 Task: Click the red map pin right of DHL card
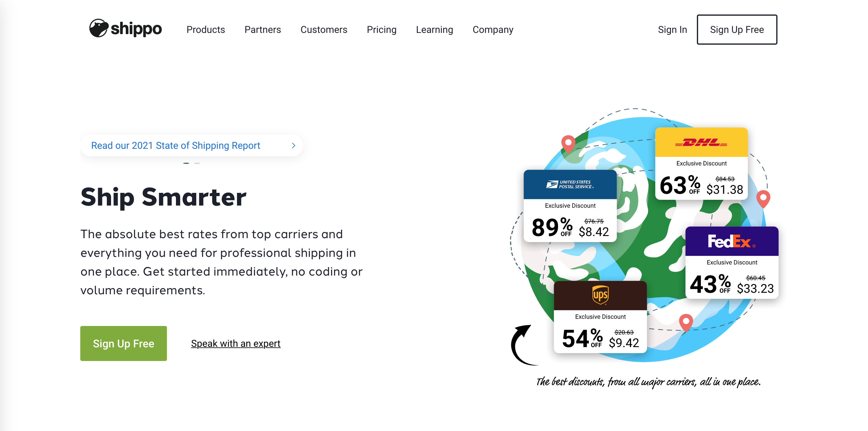(763, 198)
